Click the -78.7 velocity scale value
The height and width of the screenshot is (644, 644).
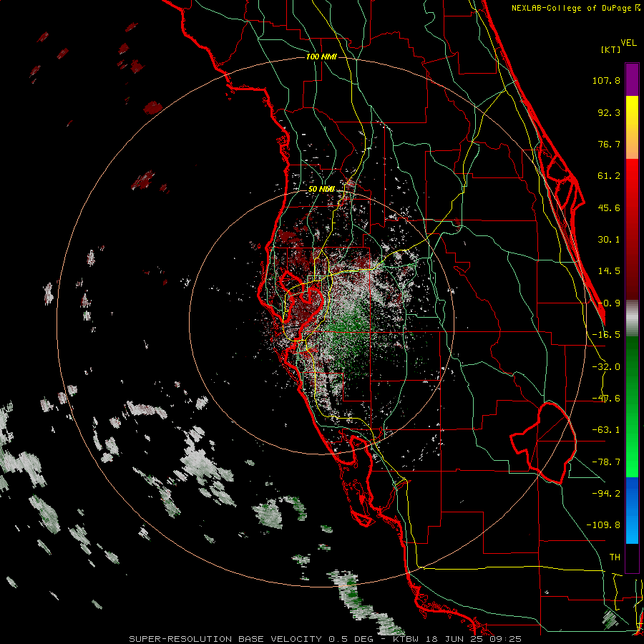606,462
